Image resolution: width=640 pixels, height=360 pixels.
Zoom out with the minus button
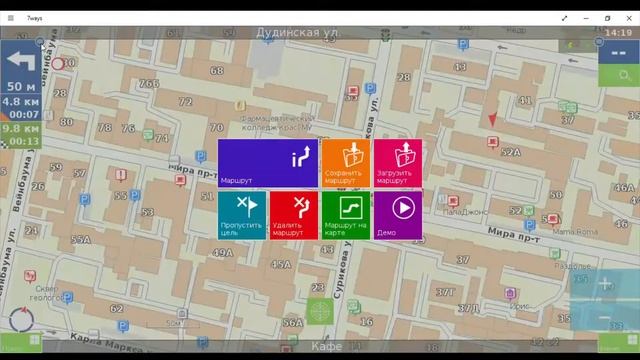pos(605,316)
